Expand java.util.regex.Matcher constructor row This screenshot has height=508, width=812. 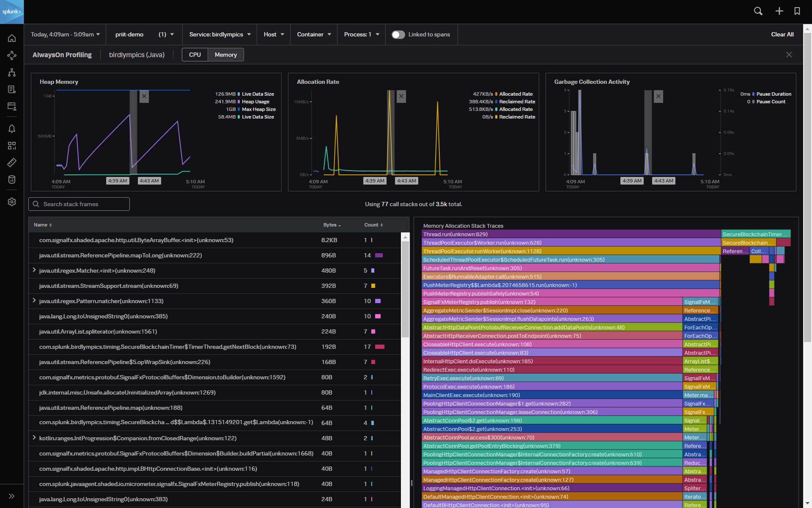tap(34, 271)
